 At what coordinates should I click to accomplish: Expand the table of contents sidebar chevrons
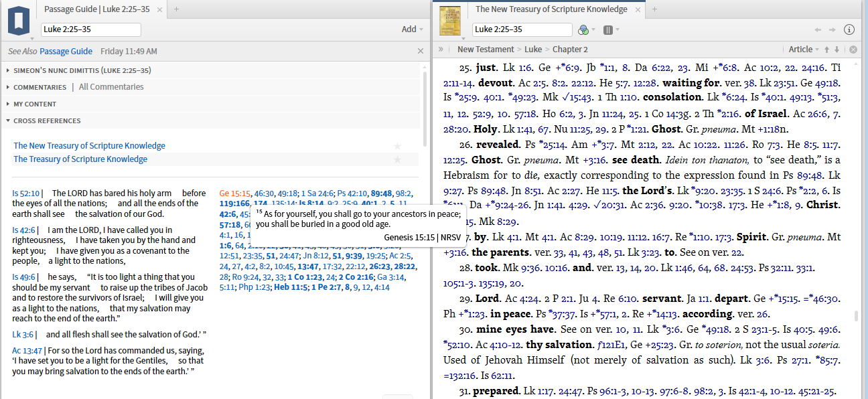click(x=441, y=49)
